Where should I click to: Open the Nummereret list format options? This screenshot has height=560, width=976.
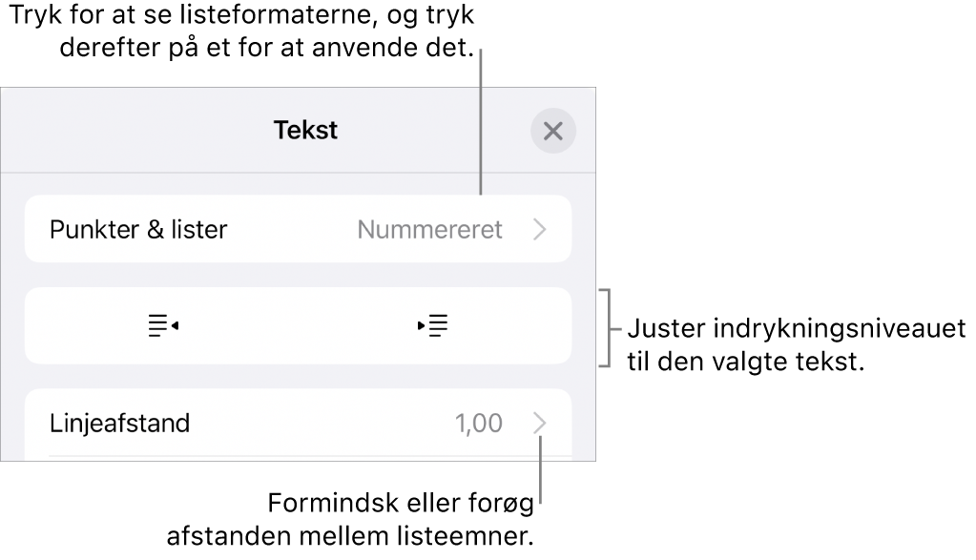pos(428,228)
